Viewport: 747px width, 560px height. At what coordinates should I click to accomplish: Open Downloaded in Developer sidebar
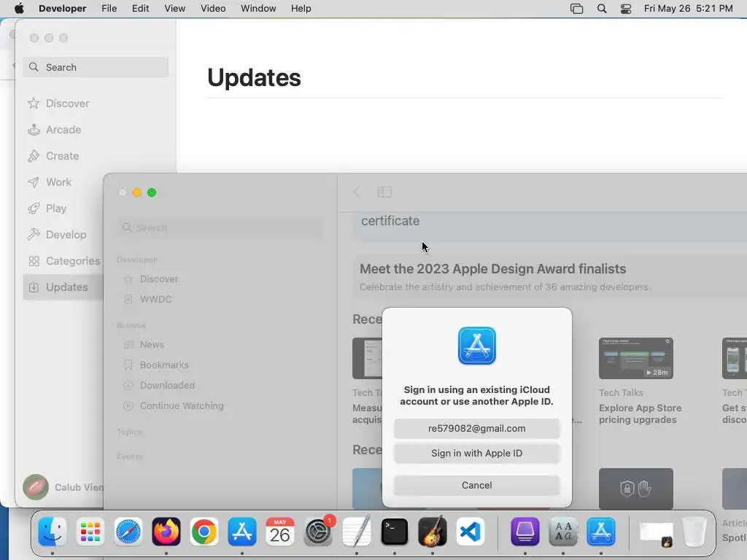(167, 385)
